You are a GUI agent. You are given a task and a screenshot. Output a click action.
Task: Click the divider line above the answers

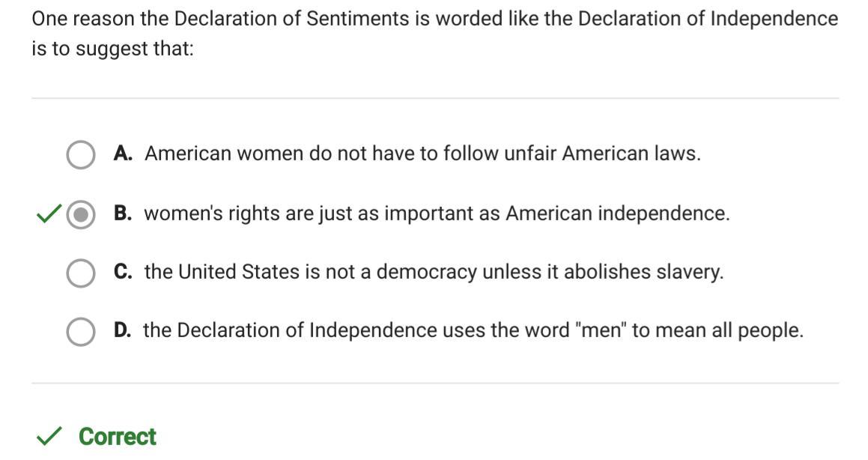click(434, 98)
